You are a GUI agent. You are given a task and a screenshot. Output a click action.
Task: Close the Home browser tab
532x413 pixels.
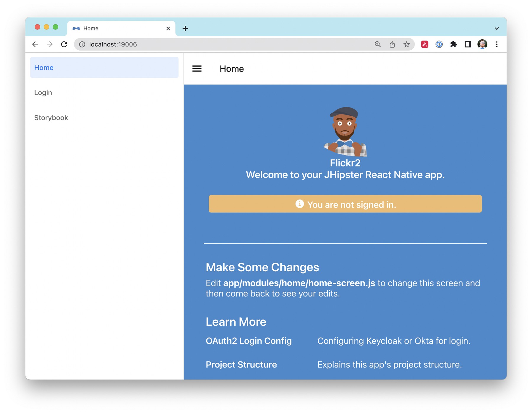coord(168,28)
